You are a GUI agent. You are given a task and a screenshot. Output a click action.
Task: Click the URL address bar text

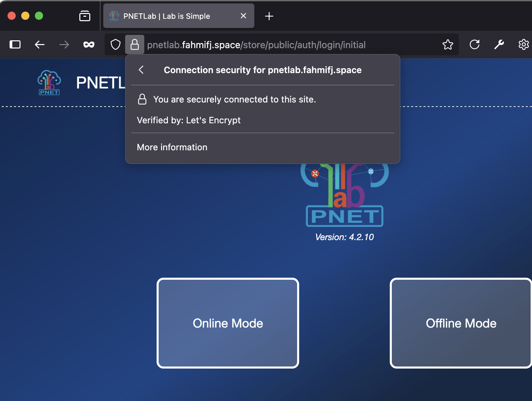pyautogui.click(x=256, y=45)
